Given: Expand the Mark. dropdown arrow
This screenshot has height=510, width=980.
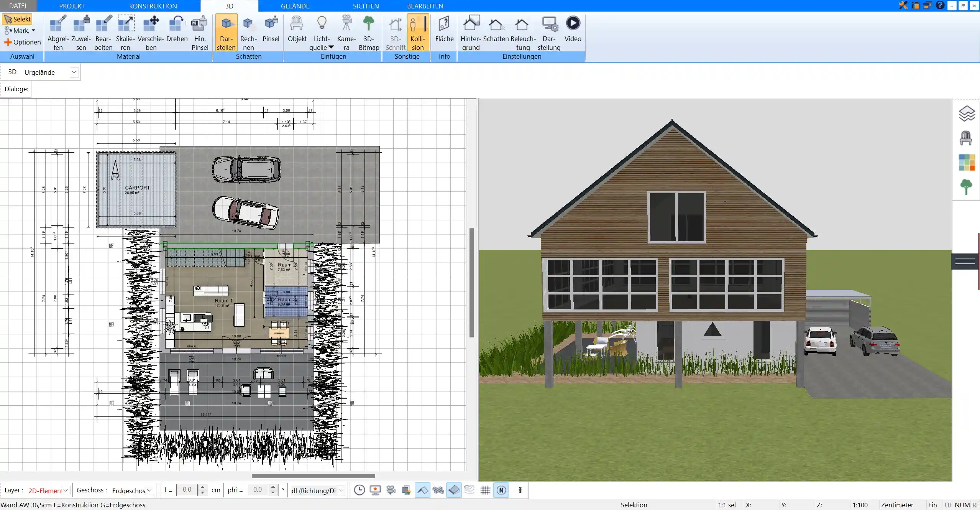Looking at the screenshot, I should tap(33, 31).
